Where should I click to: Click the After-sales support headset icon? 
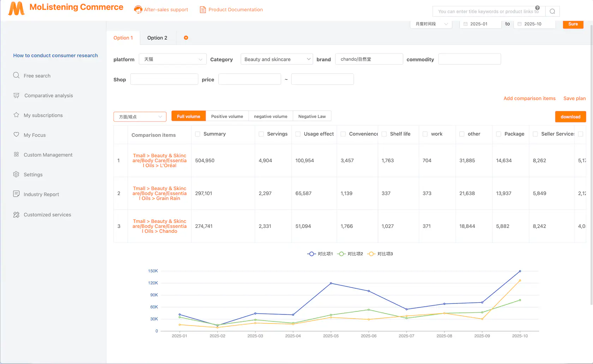[x=138, y=10]
